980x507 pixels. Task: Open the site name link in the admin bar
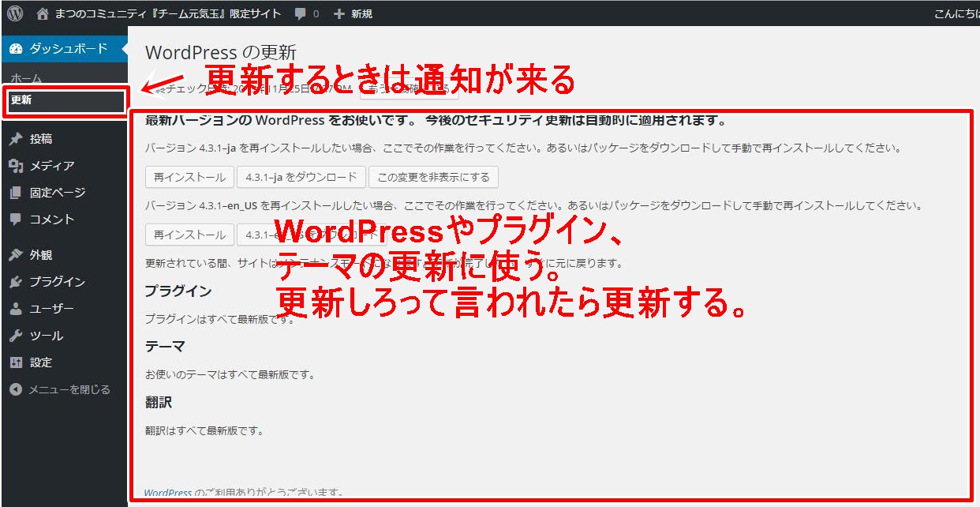click(168, 14)
